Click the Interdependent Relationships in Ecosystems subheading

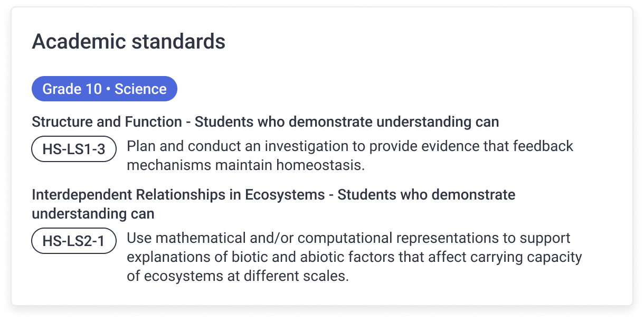click(273, 204)
